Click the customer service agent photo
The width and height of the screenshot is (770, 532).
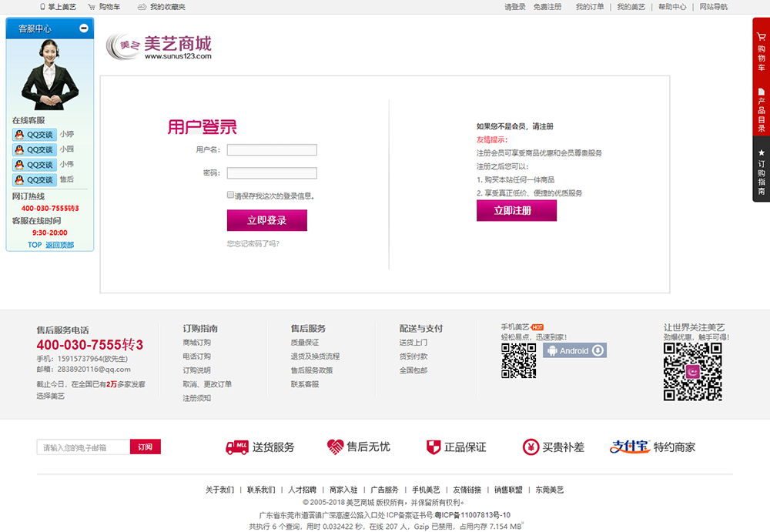pyautogui.click(x=49, y=75)
